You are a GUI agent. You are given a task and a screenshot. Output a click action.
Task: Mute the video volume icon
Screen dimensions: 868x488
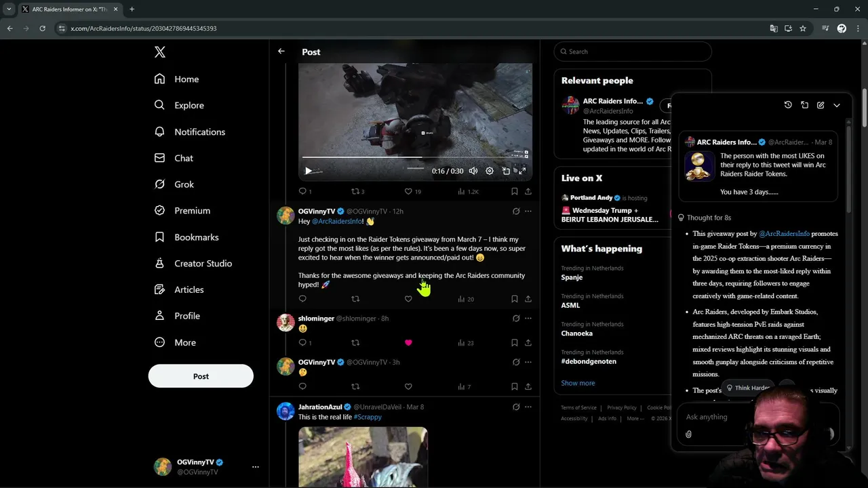tap(473, 171)
